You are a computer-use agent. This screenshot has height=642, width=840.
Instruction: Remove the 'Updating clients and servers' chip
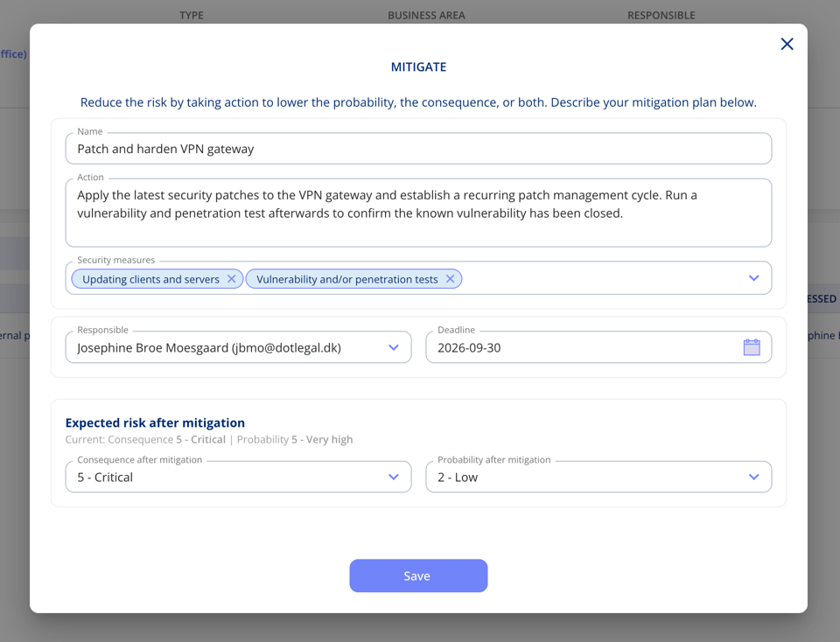click(x=231, y=279)
